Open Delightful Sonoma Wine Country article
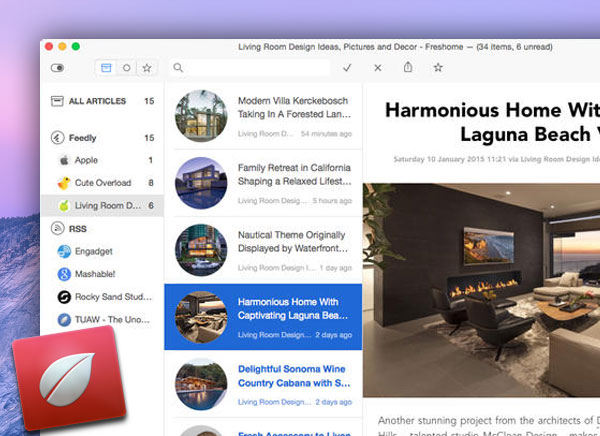 263,384
